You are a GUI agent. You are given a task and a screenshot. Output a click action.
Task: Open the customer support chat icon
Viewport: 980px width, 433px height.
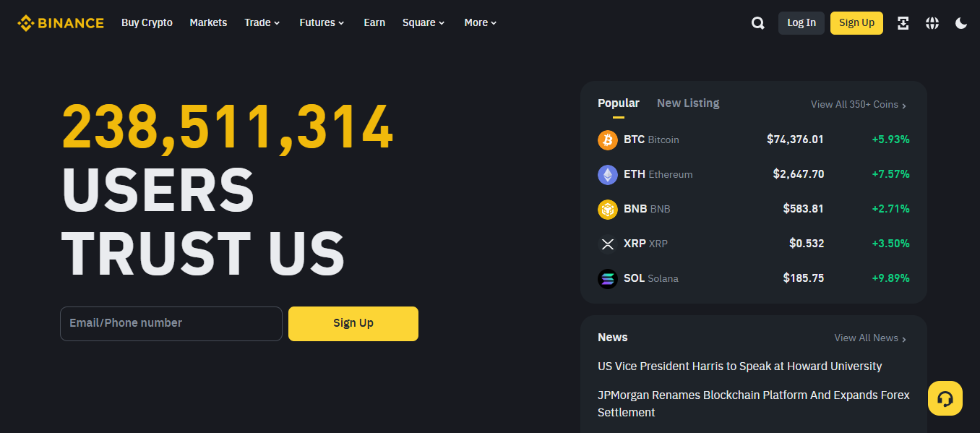(x=945, y=398)
